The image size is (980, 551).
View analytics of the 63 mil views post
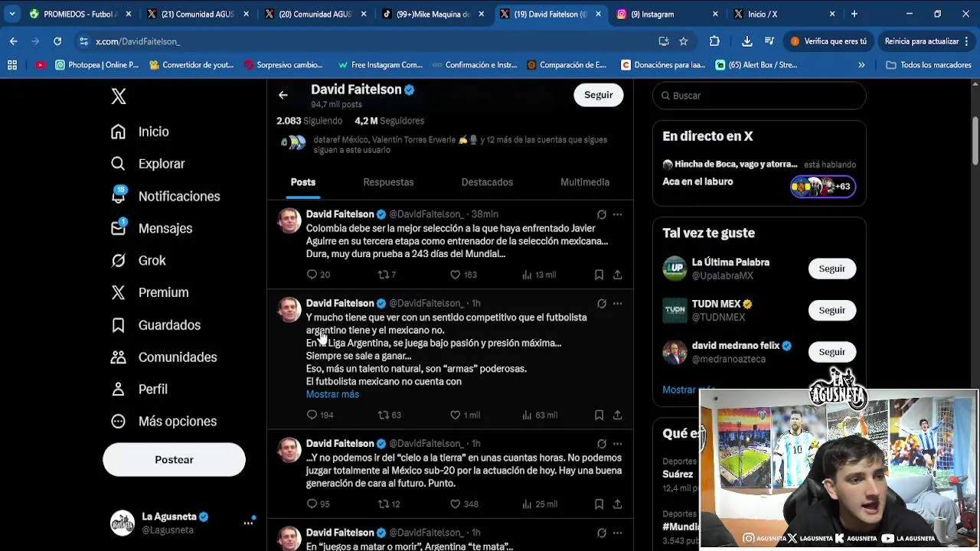coord(539,415)
